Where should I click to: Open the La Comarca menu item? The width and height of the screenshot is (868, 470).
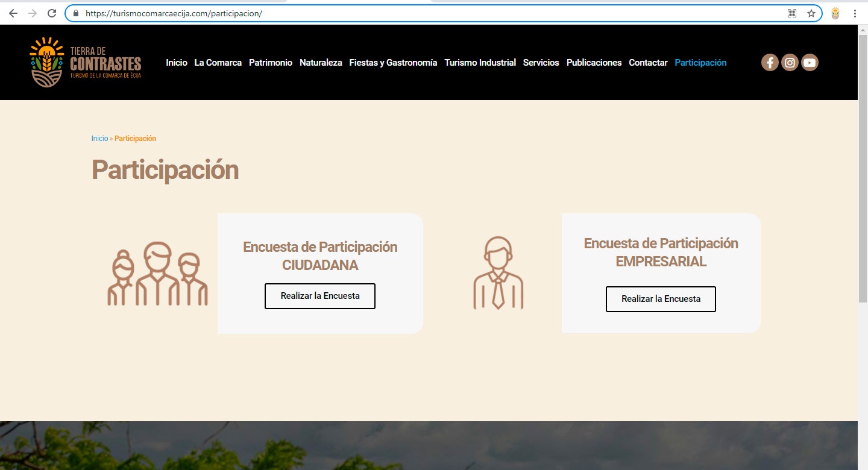pyautogui.click(x=218, y=63)
